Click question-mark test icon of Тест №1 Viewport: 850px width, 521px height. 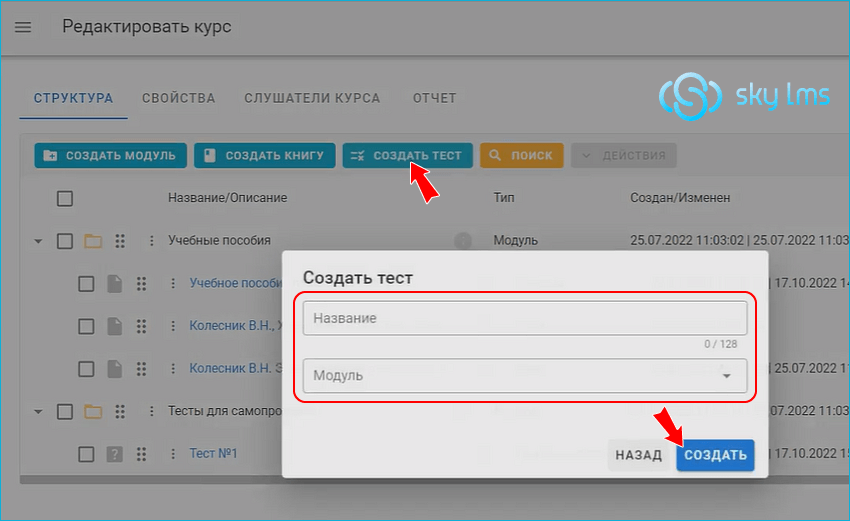(x=114, y=454)
